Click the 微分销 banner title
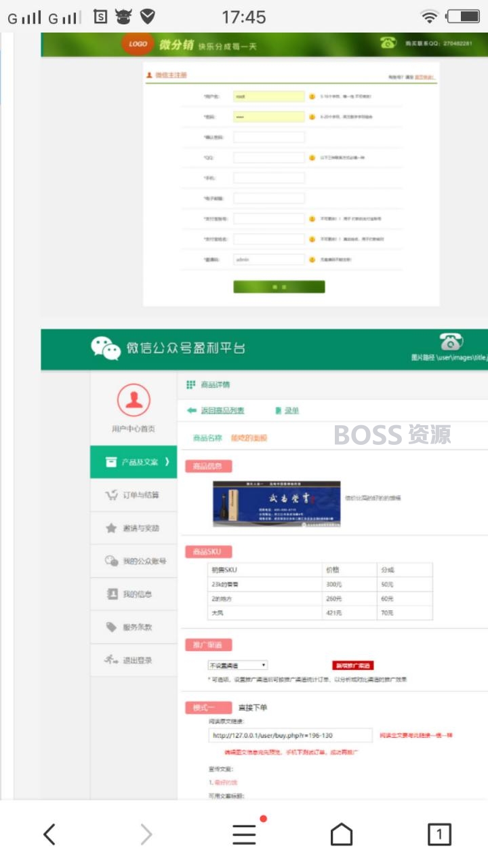 click(176, 45)
